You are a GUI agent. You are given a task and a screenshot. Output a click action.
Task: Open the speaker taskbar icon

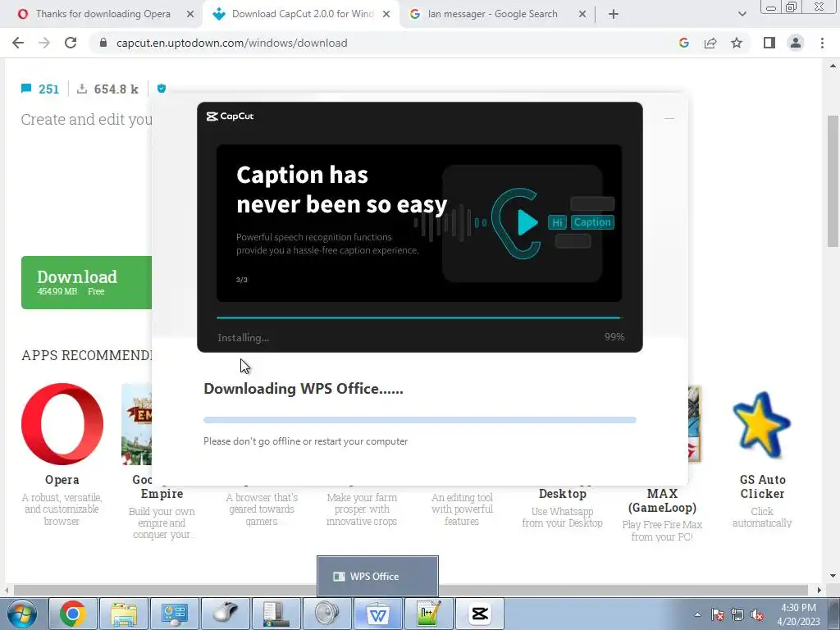pos(326,614)
